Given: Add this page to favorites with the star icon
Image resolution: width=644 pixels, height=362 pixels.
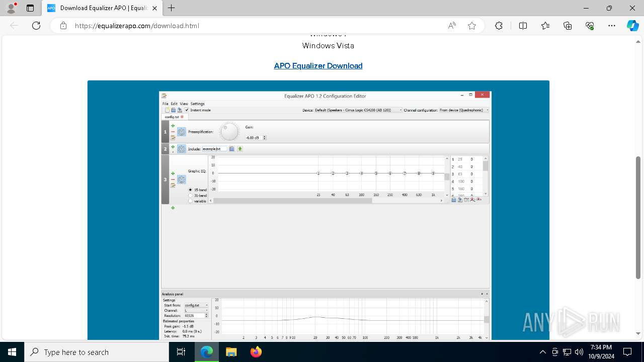Looking at the screenshot, I should click(x=472, y=26).
